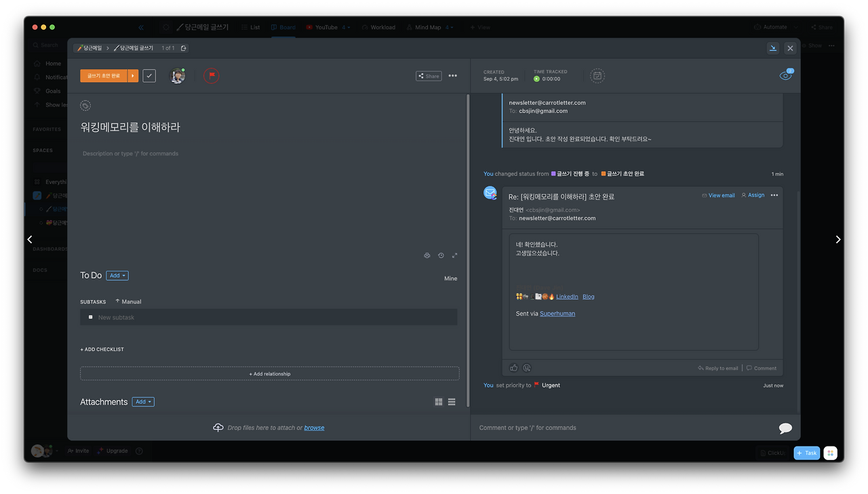Click Add relationship button

click(269, 373)
